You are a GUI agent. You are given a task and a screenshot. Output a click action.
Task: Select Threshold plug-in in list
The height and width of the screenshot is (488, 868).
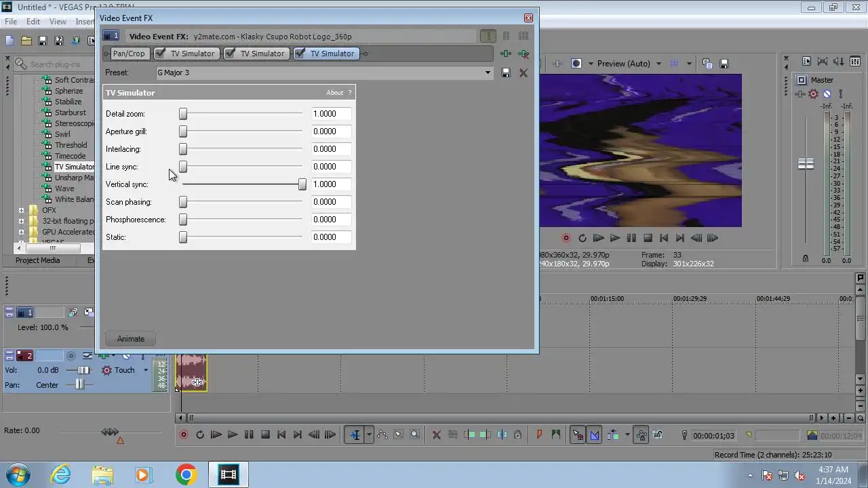coord(71,145)
